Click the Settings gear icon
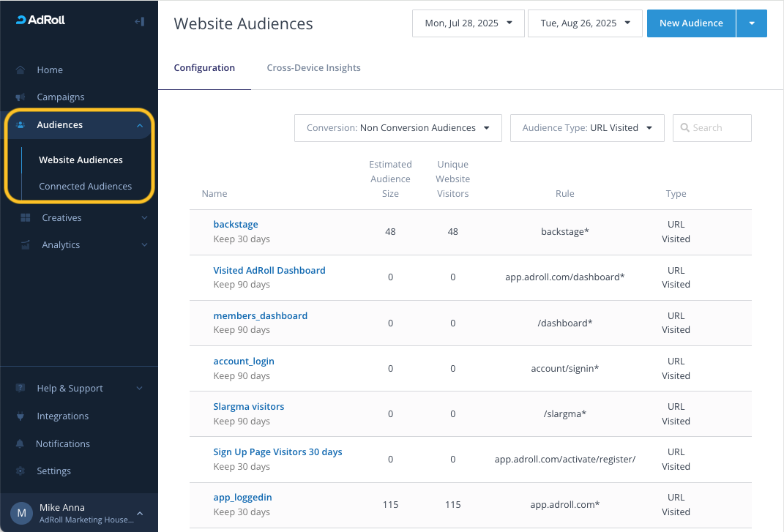784x532 pixels. 20,471
